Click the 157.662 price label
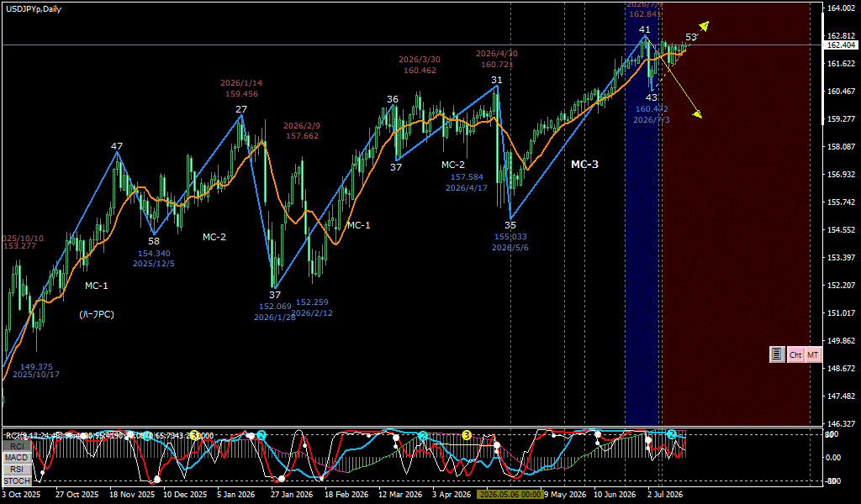 pos(302,135)
